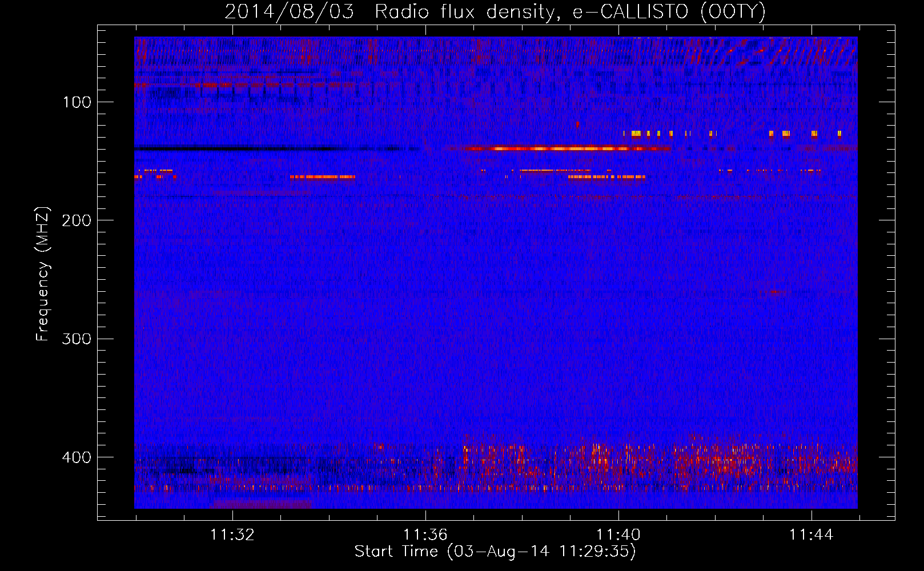The image size is (924, 571).
Task: Click the 400 frequency tick label
Action: point(77,457)
